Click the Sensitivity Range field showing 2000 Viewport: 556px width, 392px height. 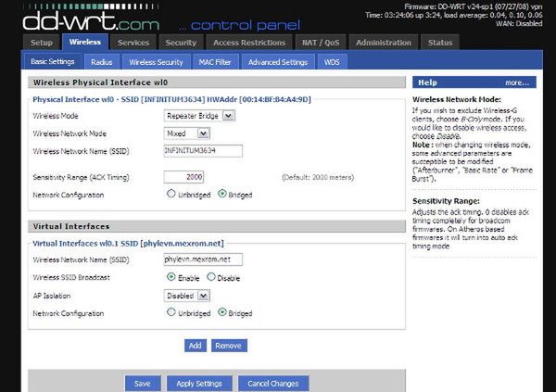point(183,177)
